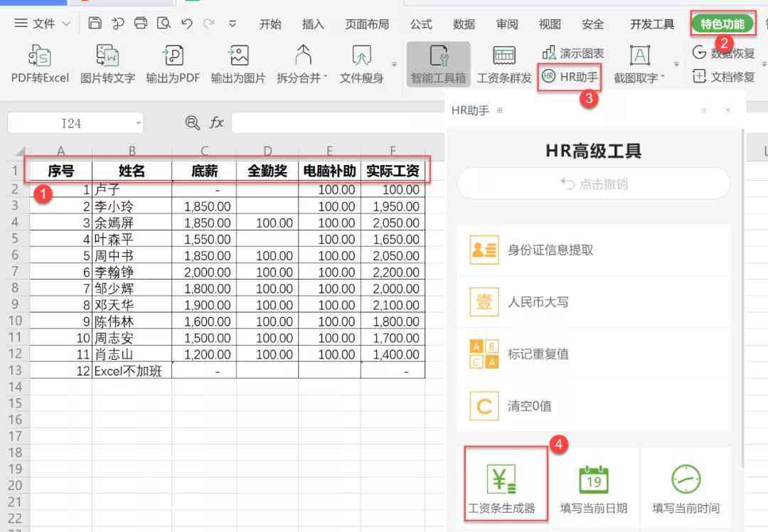The image size is (768, 532).
Task: Click the Save icon in quick toolbar
Action: pos(95,23)
